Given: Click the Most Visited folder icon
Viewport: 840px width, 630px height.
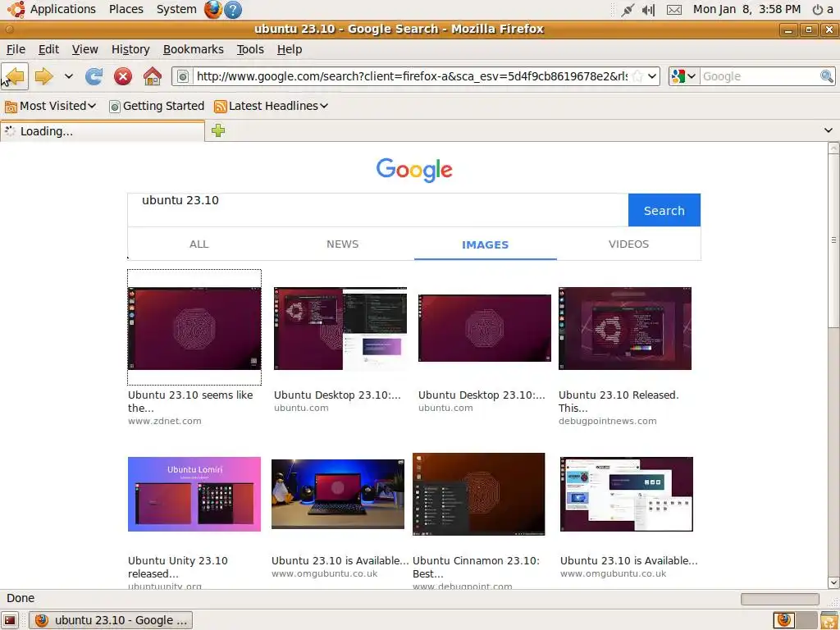Looking at the screenshot, I should click(11, 107).
